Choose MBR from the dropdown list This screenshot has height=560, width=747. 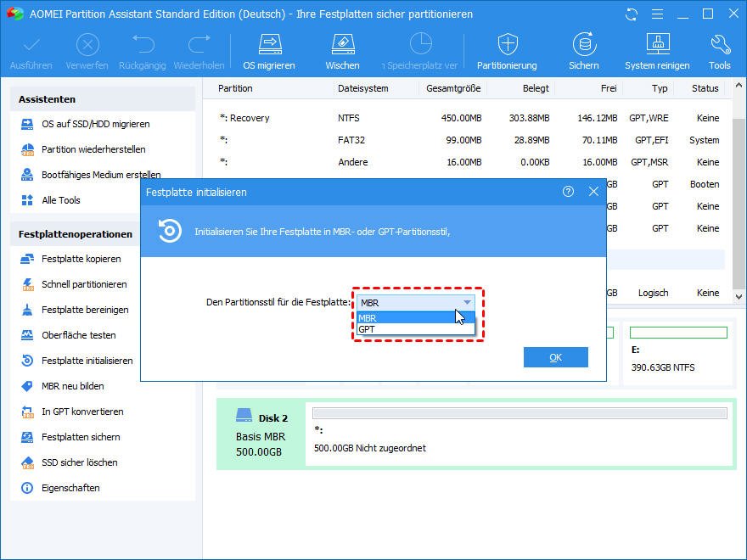[x=415, y=318]
